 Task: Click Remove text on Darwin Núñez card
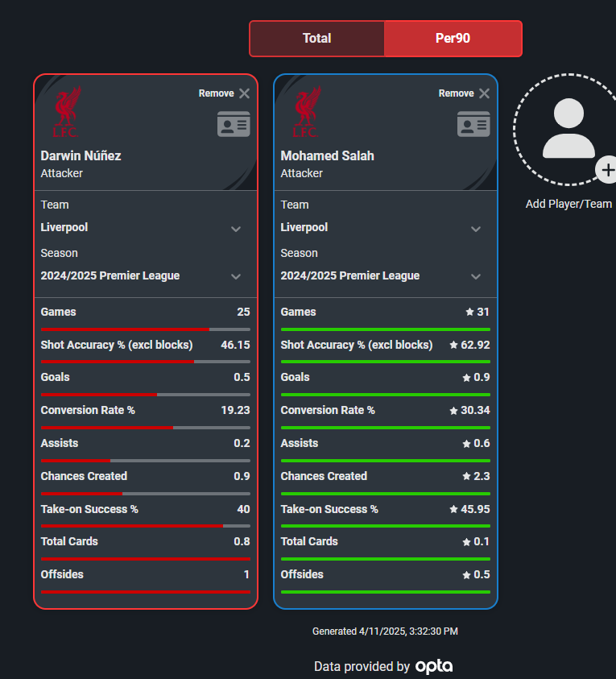click(x=216, y=93)
